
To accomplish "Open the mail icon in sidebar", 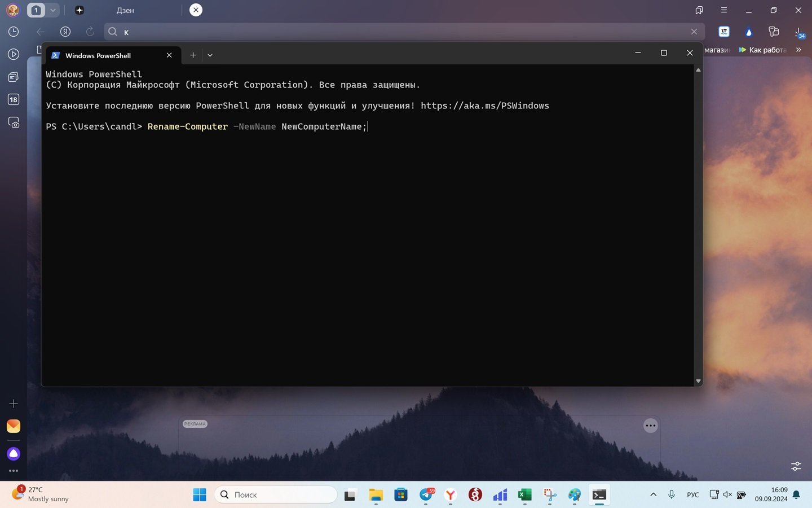I will tap(14, 426).
